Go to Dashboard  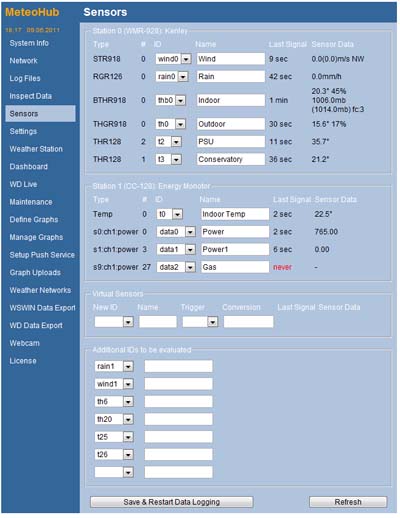click(28, 167)
